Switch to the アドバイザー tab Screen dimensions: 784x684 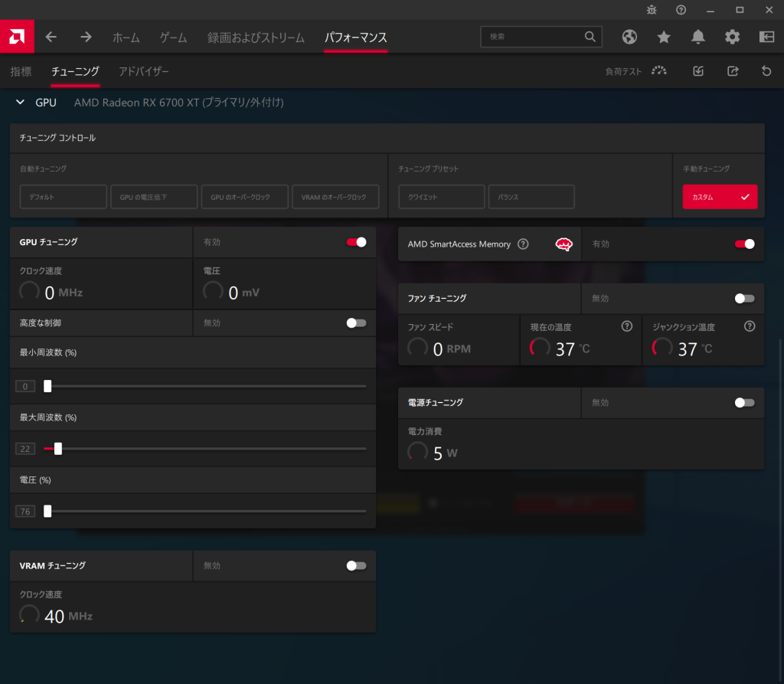tap(143, 71)
